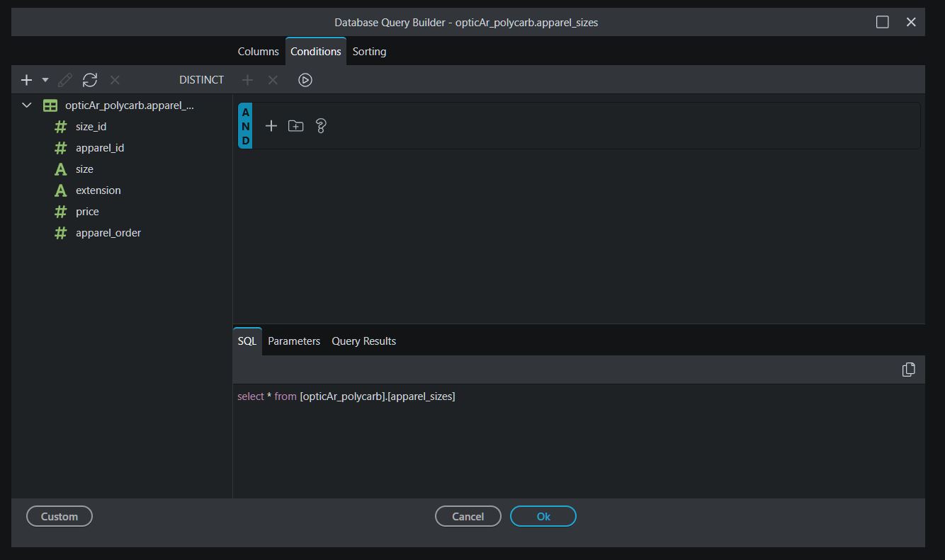The width and height of the screenshot is (945, 560).
Task: Copy SQL to clipboard icon
Action: click(908, 370)
